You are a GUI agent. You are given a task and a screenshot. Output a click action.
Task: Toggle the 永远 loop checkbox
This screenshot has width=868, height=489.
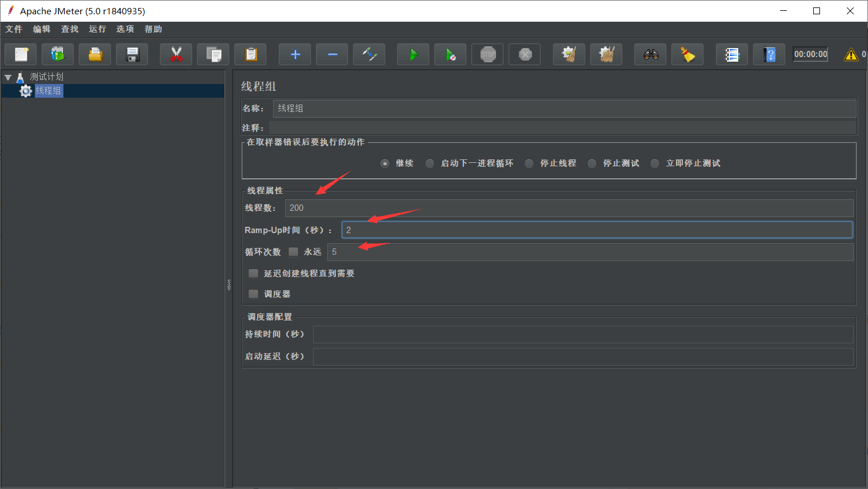pyautogui.click(x=294, y=251)
